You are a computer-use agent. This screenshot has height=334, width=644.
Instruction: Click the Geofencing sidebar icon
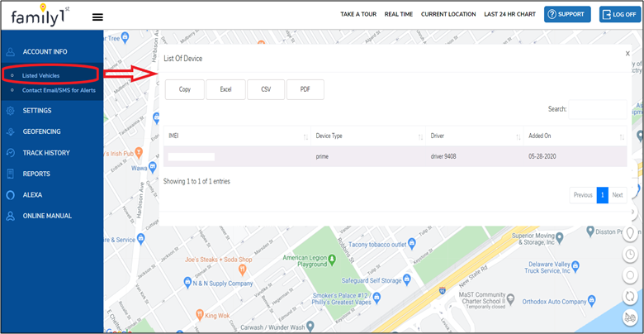click(x=11, y=131)
